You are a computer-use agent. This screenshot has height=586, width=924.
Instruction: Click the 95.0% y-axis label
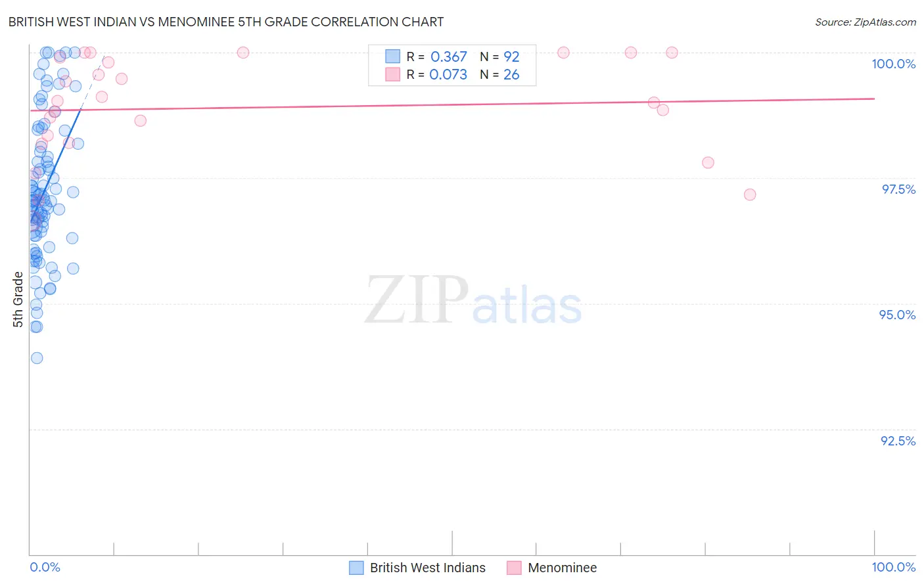pyautogui.click(x=897, y=315)
